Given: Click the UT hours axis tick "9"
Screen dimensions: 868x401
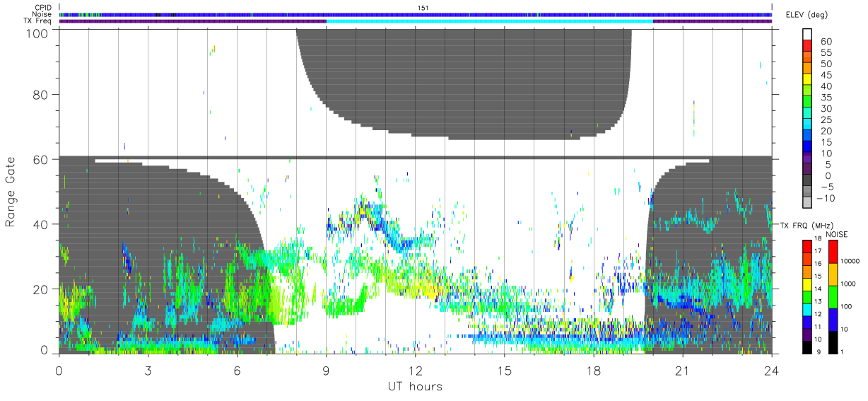Looking at the screenshot, I should click(x=326, y=371).
